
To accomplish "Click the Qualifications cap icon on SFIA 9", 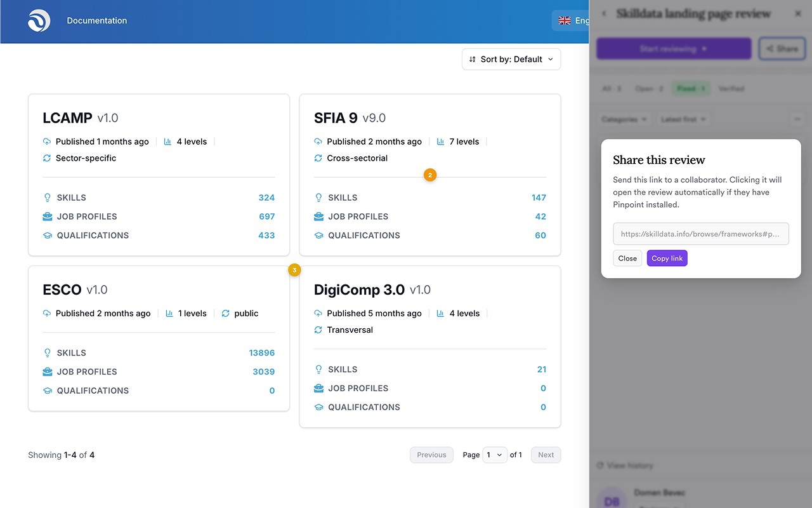I will point(318,236).
